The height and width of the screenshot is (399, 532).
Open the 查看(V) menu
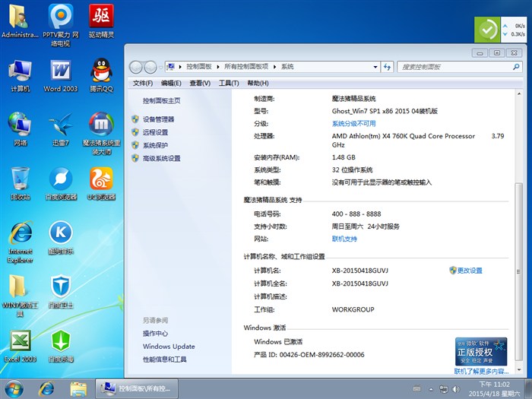[x=200, y=83]
